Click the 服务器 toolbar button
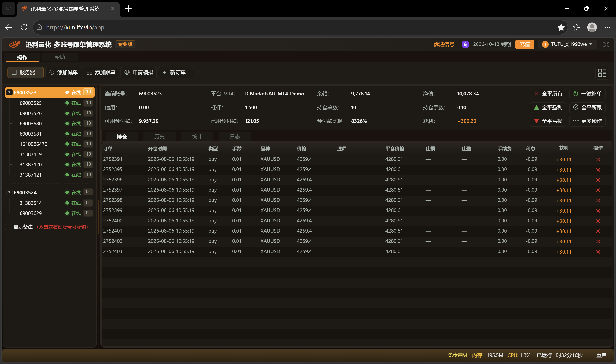Image resolution: width=616 pixels, height=364 pixels. (x=25, y=73)
